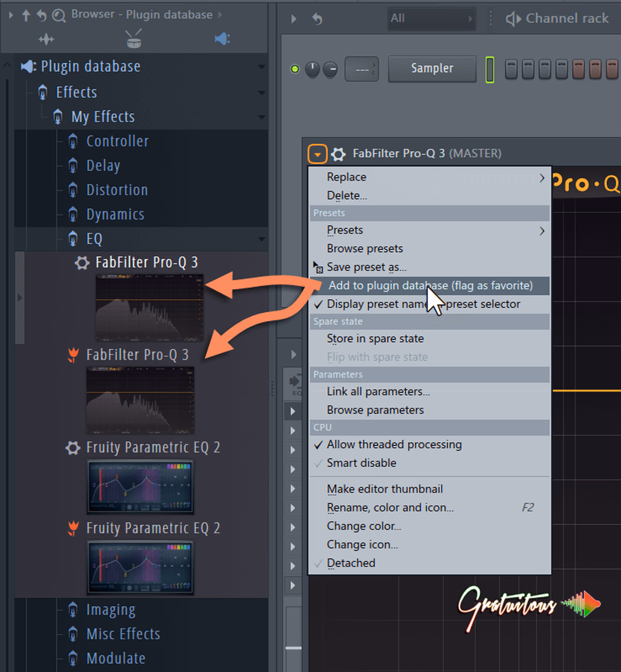
Task: Click Browse parameters option
Action: pos(429,410)
